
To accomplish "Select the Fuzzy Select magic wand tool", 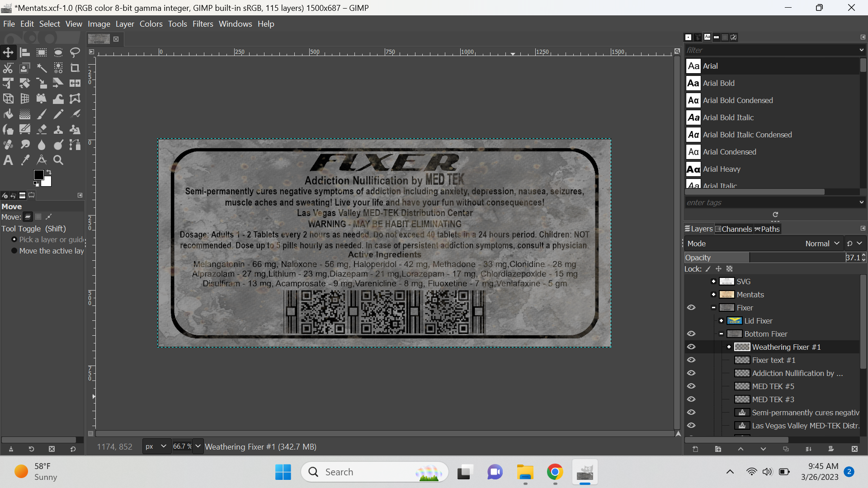I will (x=42, y=68).
